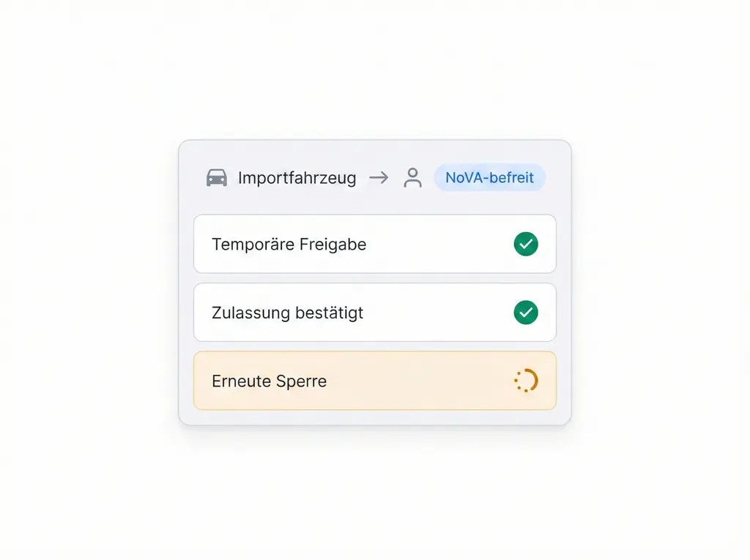
Task: Select the highlighted Erneute Sperre row
Action: click(x=374, y=381)
